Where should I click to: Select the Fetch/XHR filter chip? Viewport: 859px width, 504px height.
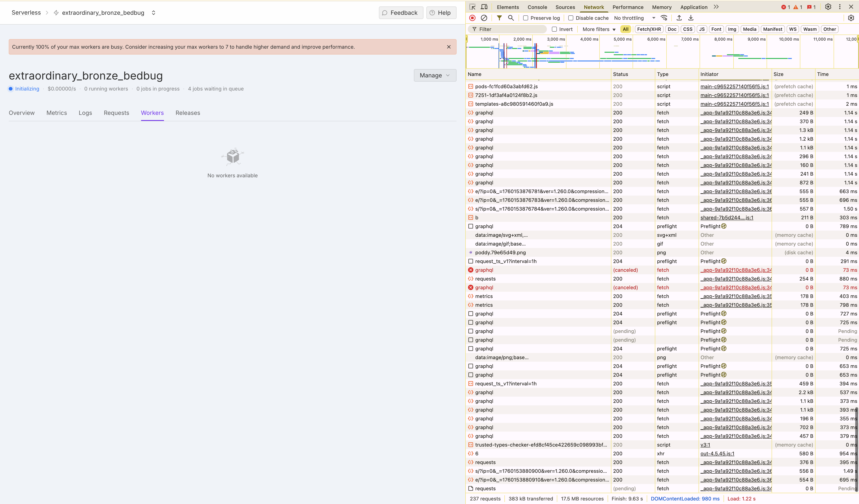[x=649, y=29]
